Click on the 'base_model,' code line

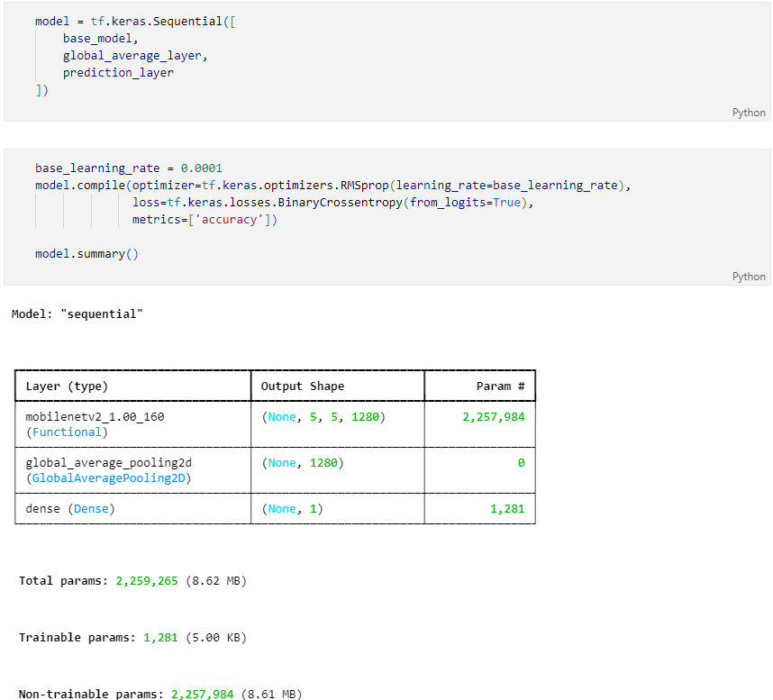point(100,39)
